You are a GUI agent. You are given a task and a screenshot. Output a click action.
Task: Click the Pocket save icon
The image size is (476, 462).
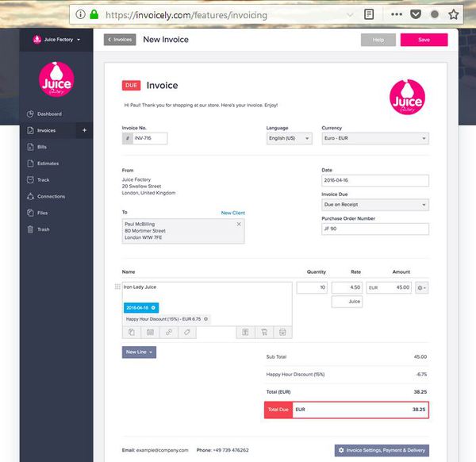[416, 14]
